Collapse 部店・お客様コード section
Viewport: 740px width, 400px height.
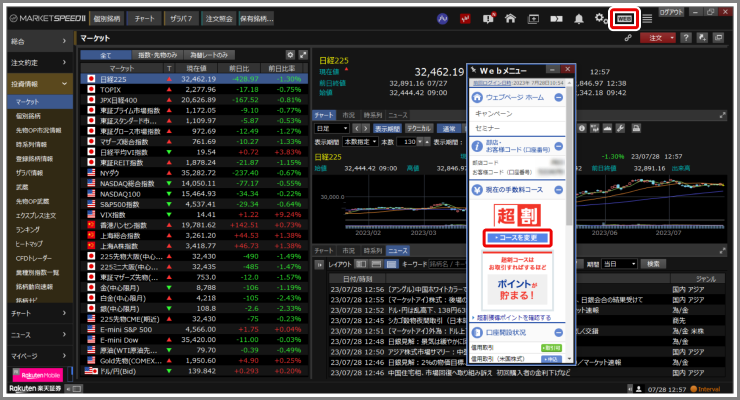click(x=558, y=146)
